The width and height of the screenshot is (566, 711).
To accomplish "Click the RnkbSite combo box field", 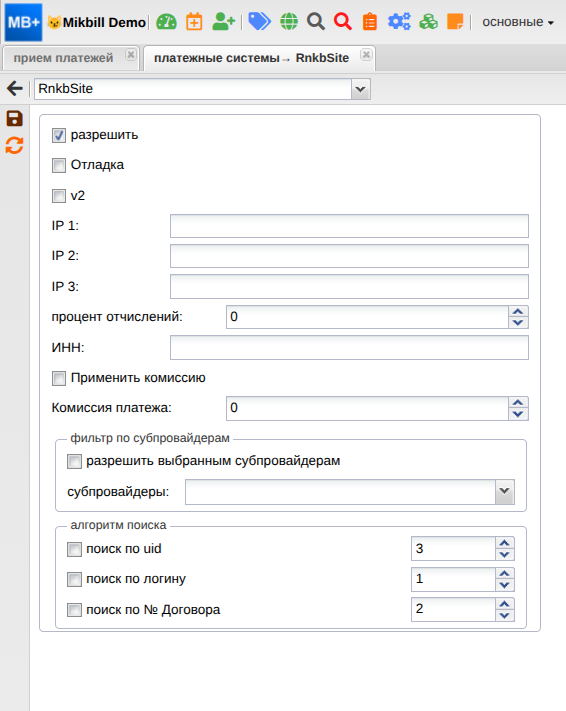I will coord(193,89).
